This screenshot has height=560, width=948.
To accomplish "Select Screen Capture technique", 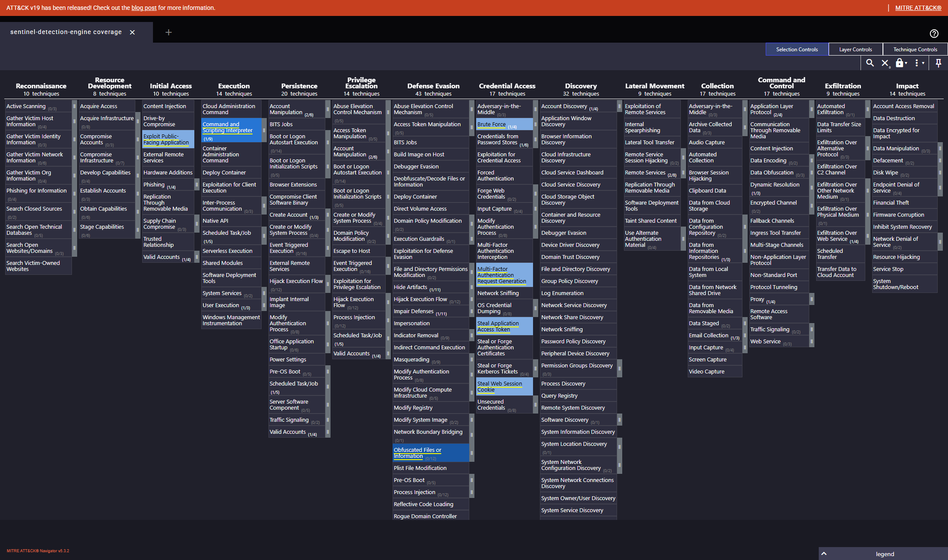I will pyautogui.click(x=715, y=359).
